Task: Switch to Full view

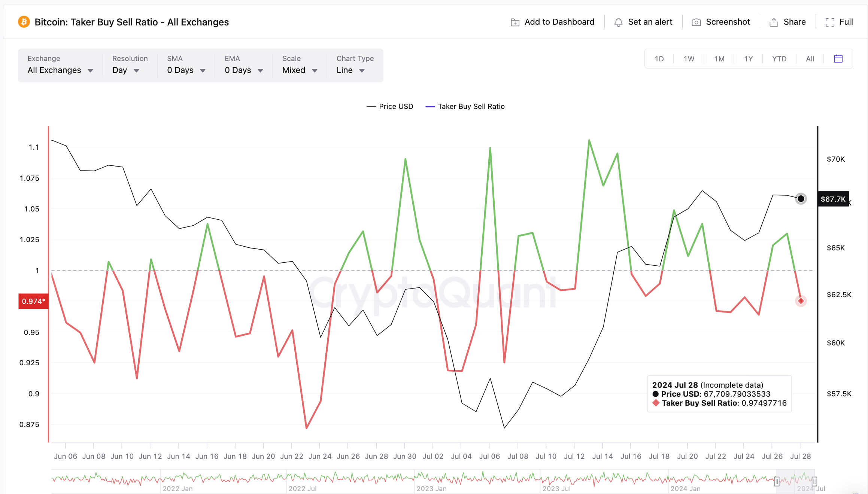Action: (839, 22)
